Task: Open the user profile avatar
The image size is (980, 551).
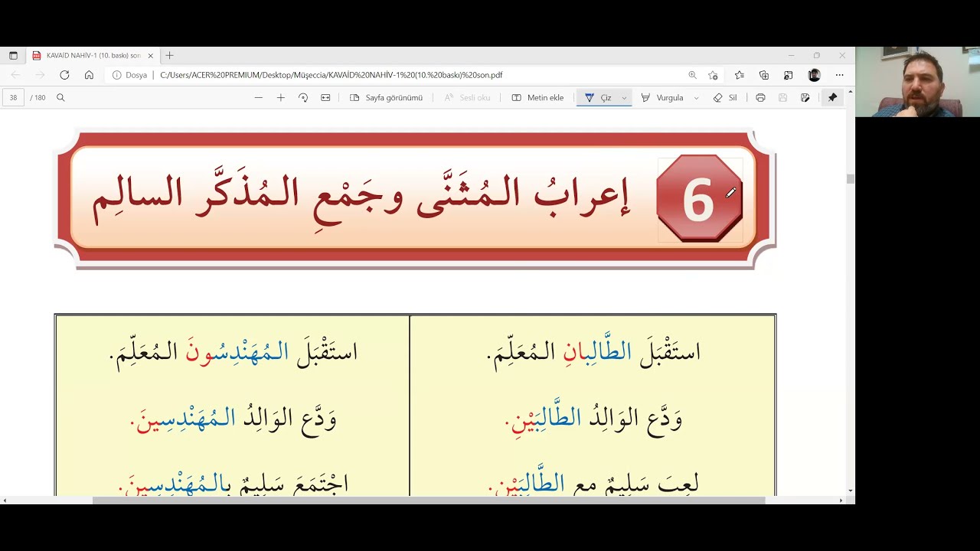Action: tap(814, 75)
